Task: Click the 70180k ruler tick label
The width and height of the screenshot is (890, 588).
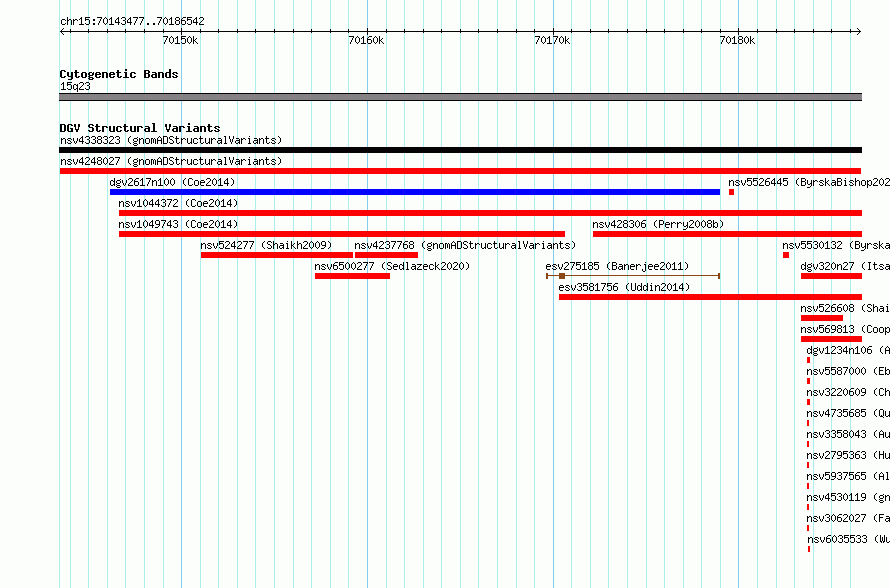Action: pyautogui.click(x=737, y=40)
